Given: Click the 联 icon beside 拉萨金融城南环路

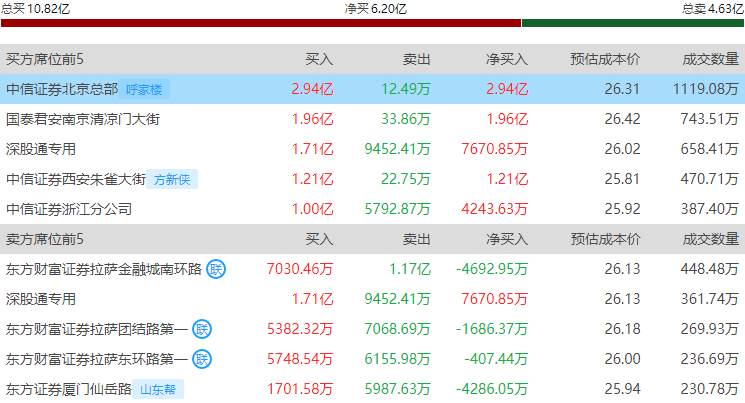Looking at the screenshot, I should tap(216, 269).
